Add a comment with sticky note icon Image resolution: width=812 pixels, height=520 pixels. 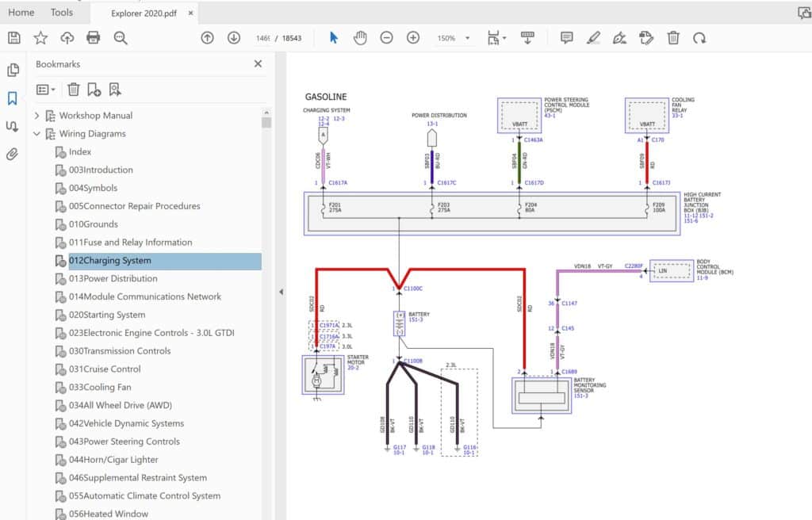pos(566,38)
